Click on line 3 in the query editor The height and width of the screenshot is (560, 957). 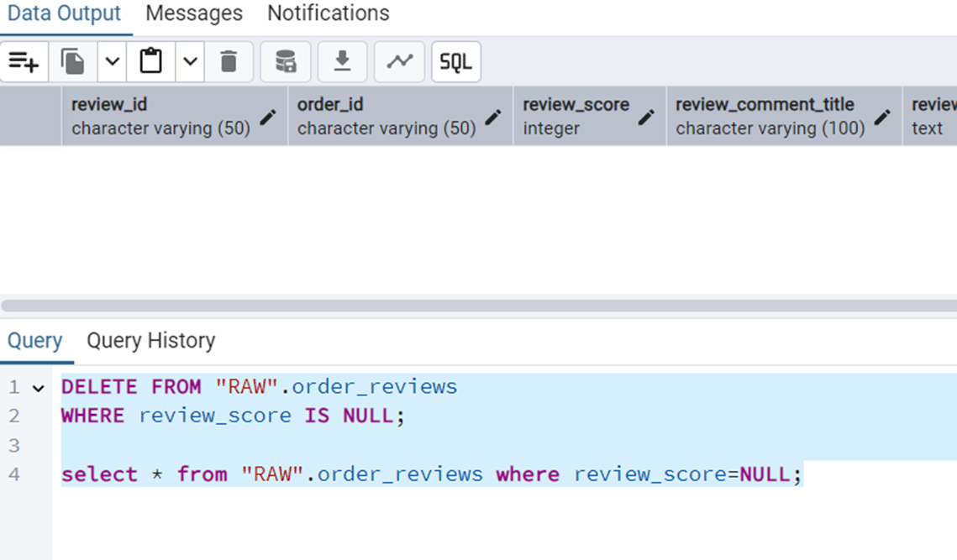[420, 445]
